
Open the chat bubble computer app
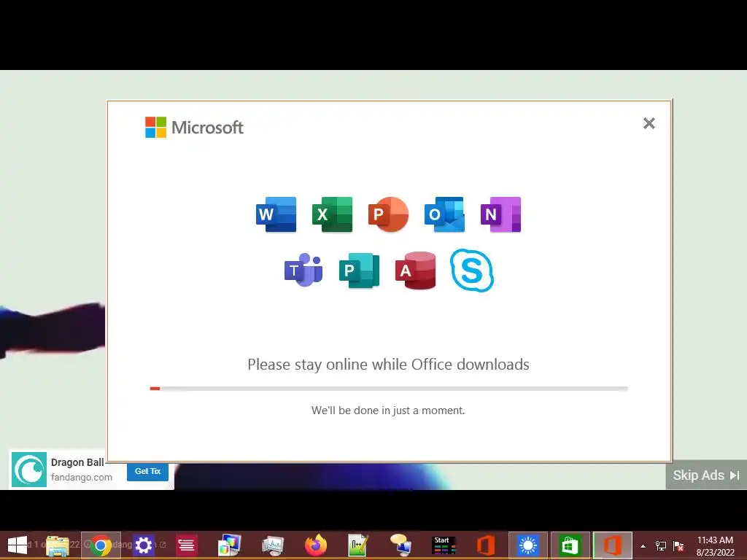400,545
